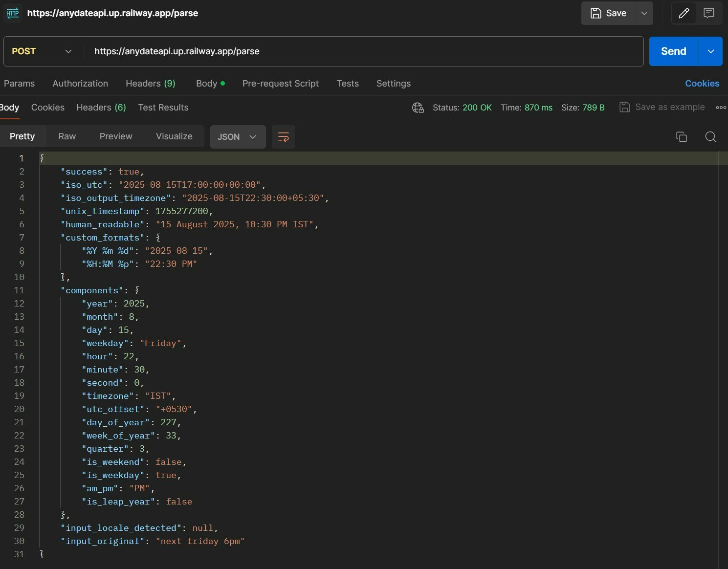Open the response Cookies tab

48,108
